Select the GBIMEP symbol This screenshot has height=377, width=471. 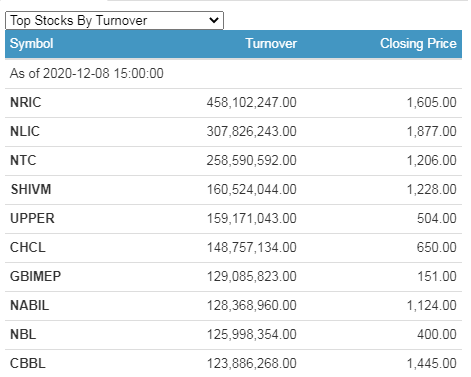point(36,276)
